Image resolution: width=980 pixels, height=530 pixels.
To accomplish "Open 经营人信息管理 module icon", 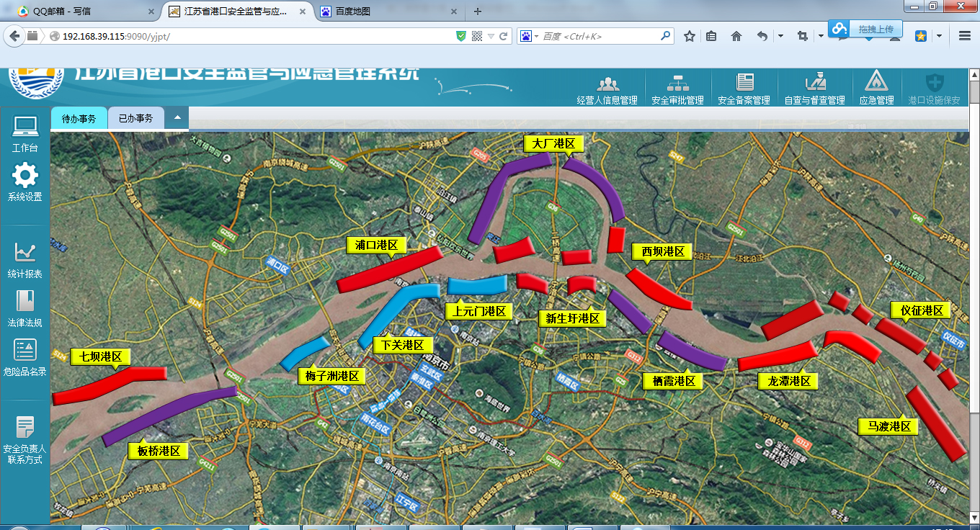I will pyautogui.click(x=607, y=85).
